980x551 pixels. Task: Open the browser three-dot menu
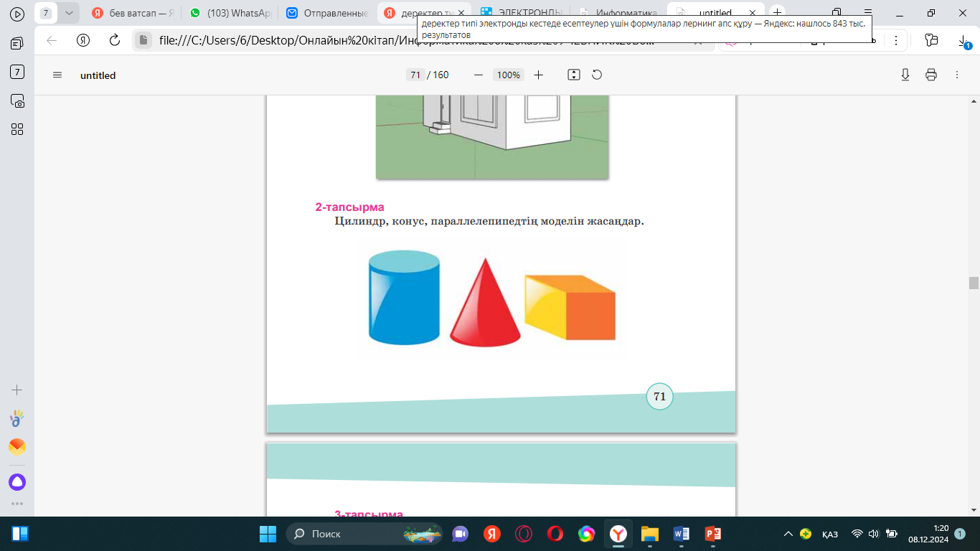[x=895, y=40]
